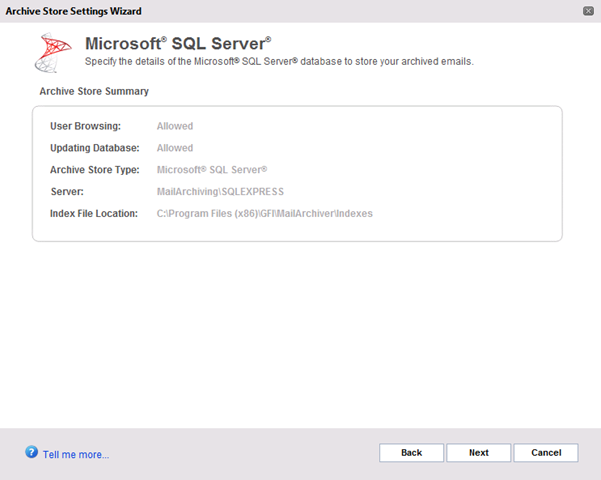Click the 'Archive Store Settings Wizard' title text
Viewport: 601px width, 480px height.
[x=74, y=11]
